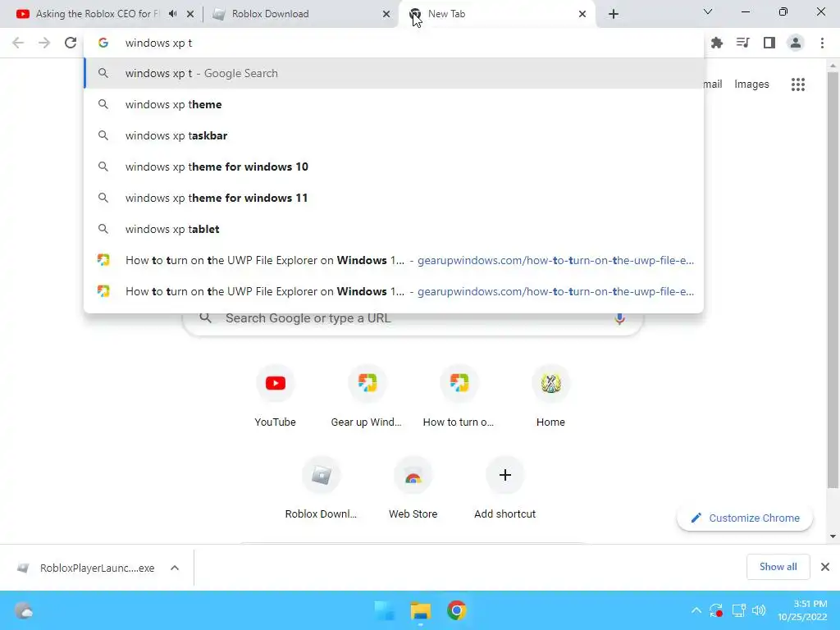The width and height of the screenshot is (840, 630).
Task: Open the Chrome three-dot menu
Action: 822,43
